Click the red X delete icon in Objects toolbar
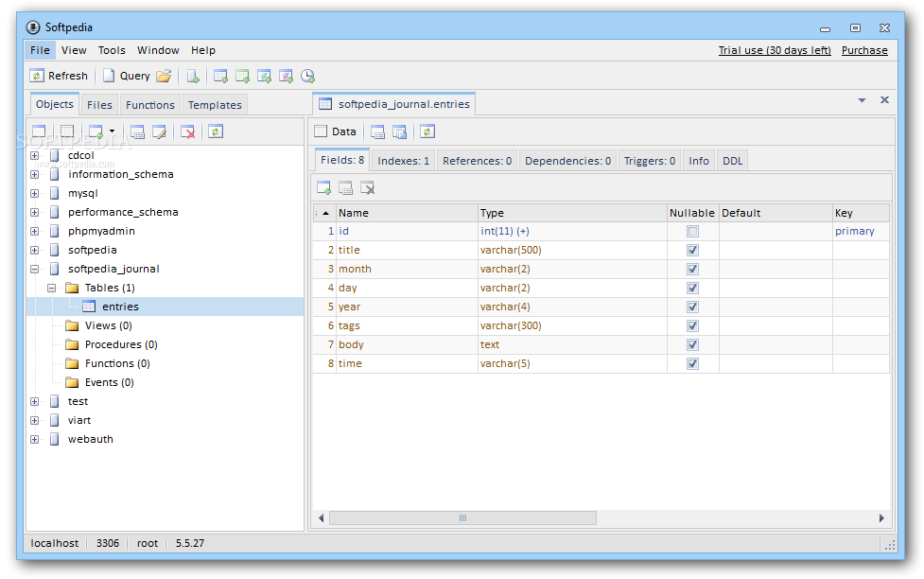Image resolution: width=924 pixels, height=579 pixels. [x=187, y=132]
